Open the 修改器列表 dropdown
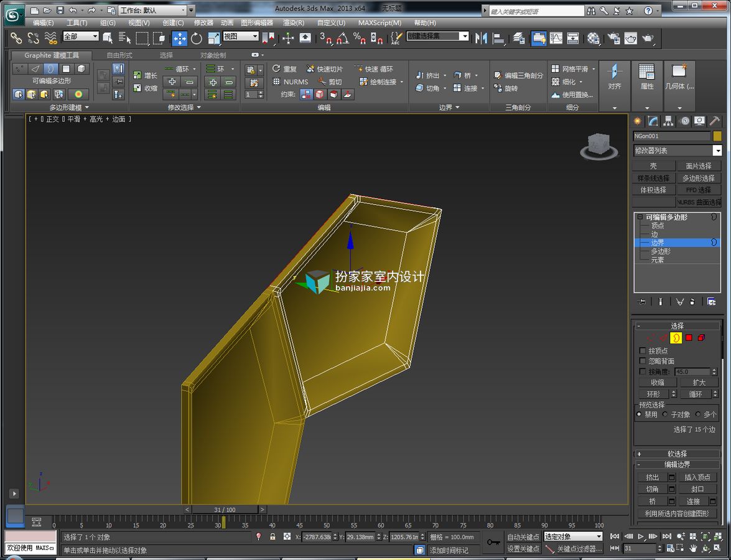 point(677,151)
